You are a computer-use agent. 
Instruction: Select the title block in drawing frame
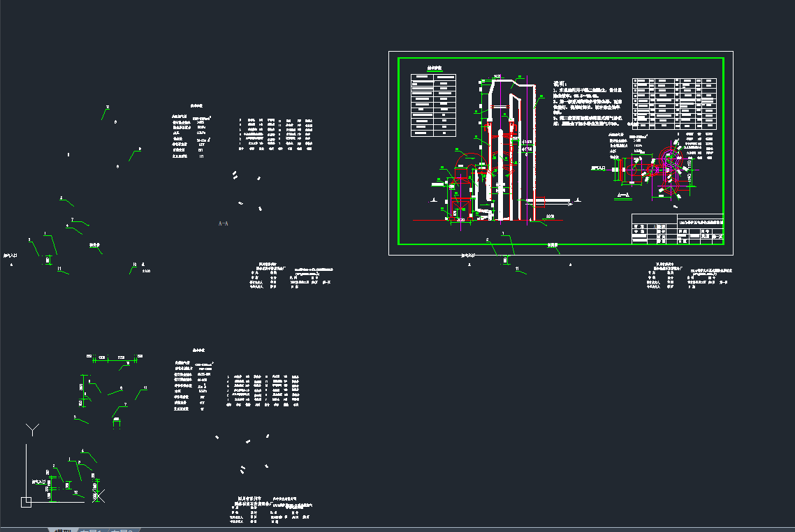[676, 229]
